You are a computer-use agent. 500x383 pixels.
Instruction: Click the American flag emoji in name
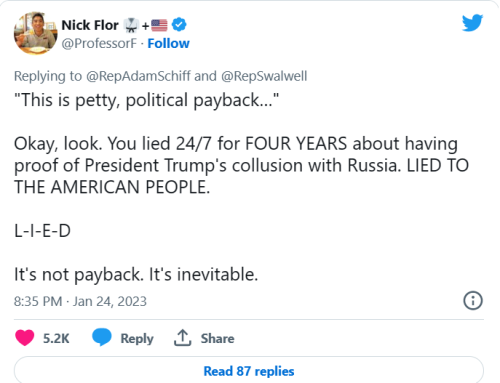pos(159,25)
